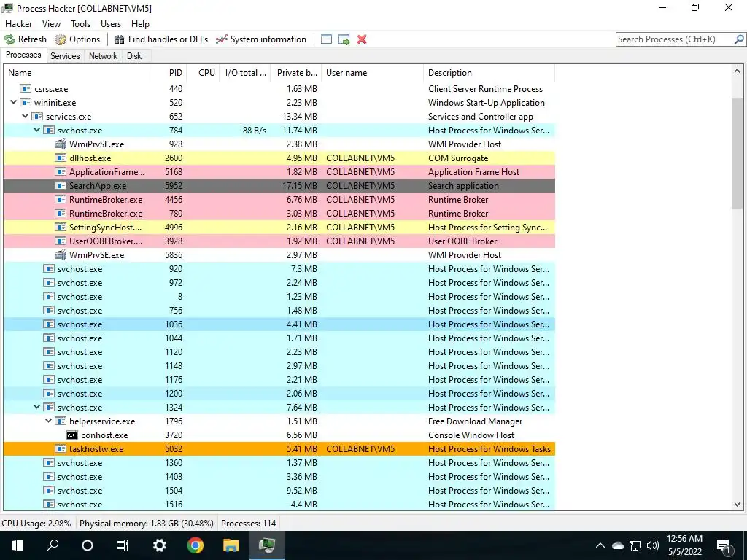Screen dimensions: 747x560
Task: Click the WmiPrvSE.exe PID 5836 icon
Action: 61,254
